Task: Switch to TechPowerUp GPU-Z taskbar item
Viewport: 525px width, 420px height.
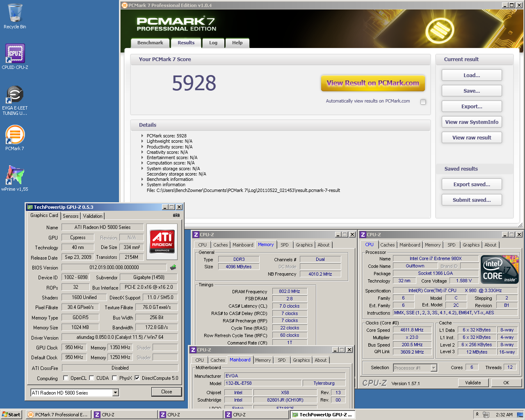Action: pos(322,415)
